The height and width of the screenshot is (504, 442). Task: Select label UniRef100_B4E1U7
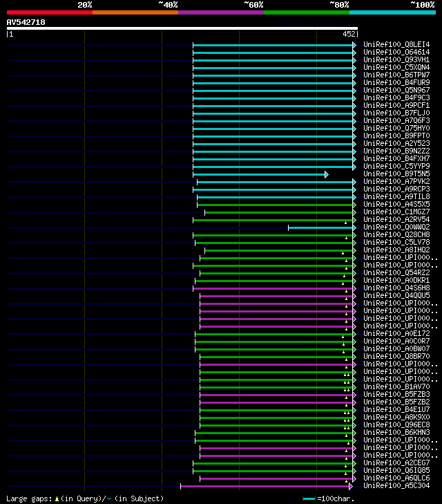click(x=396, y=409)
